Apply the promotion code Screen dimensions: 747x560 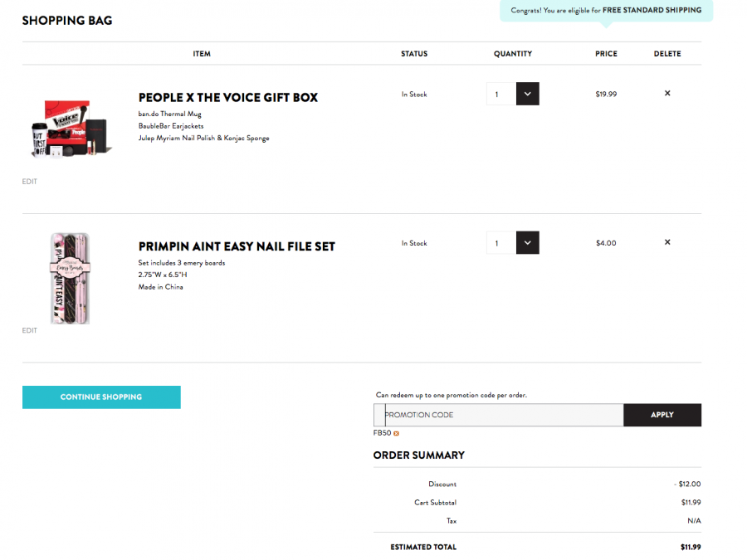(x=662, y=415)
